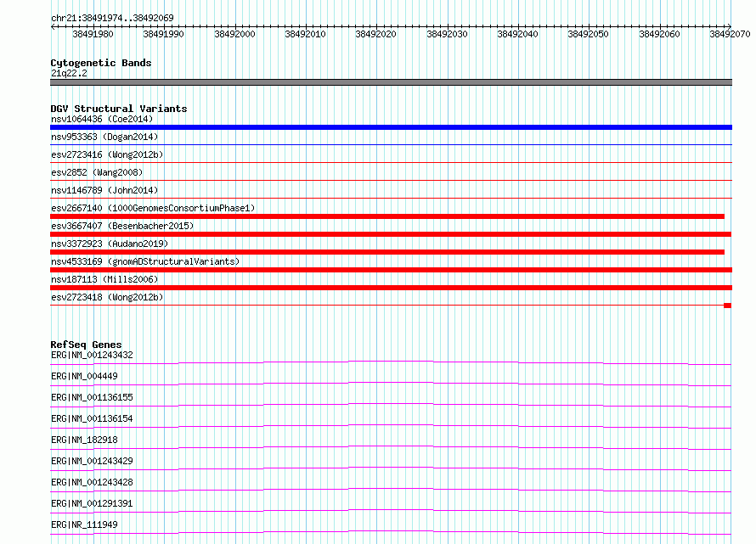Image resolution: width=756 pixels, height=544 pixels.
Task: Click ruler position label 38491990
Action: pos(163,34)
